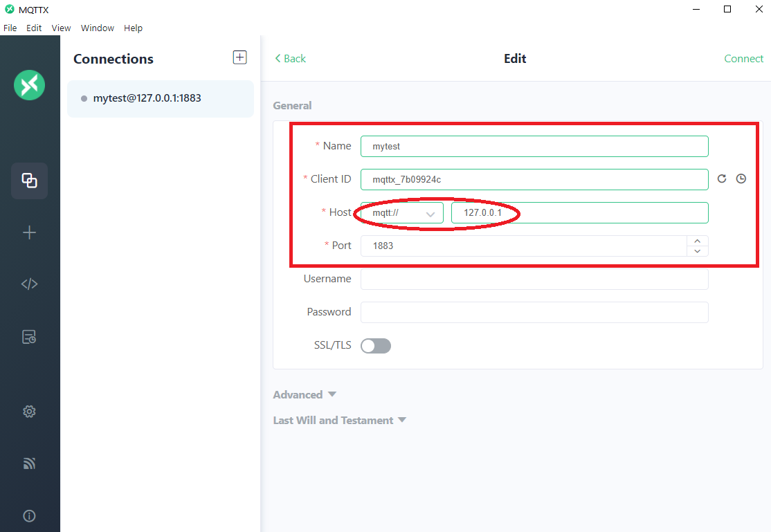Open the MQTTX broadcast/feed icon

(x=29, y=463)
